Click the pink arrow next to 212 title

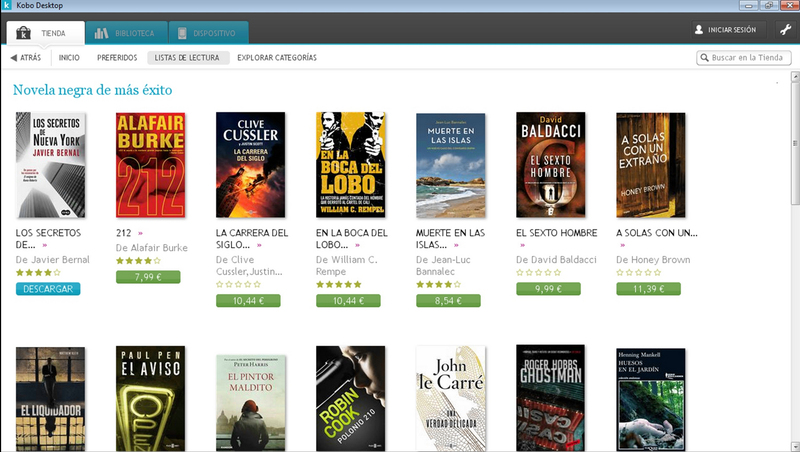[140, 233]
